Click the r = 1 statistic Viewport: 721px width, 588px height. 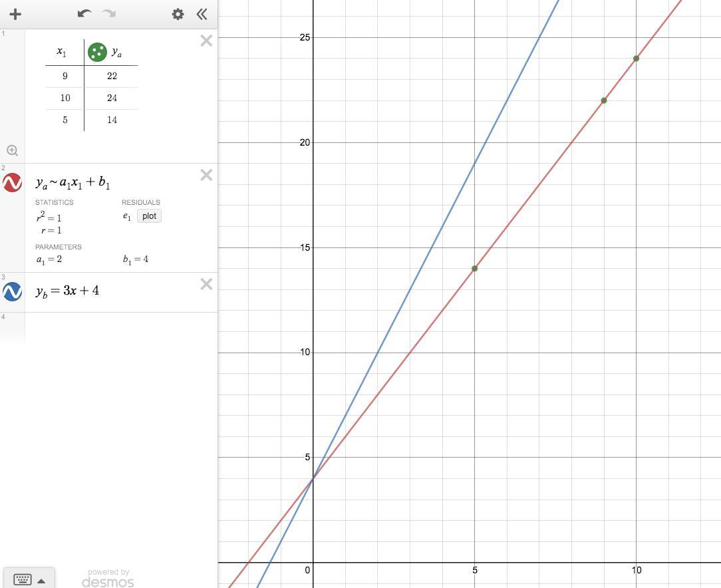pyautogui.click(x=51, y=230)
